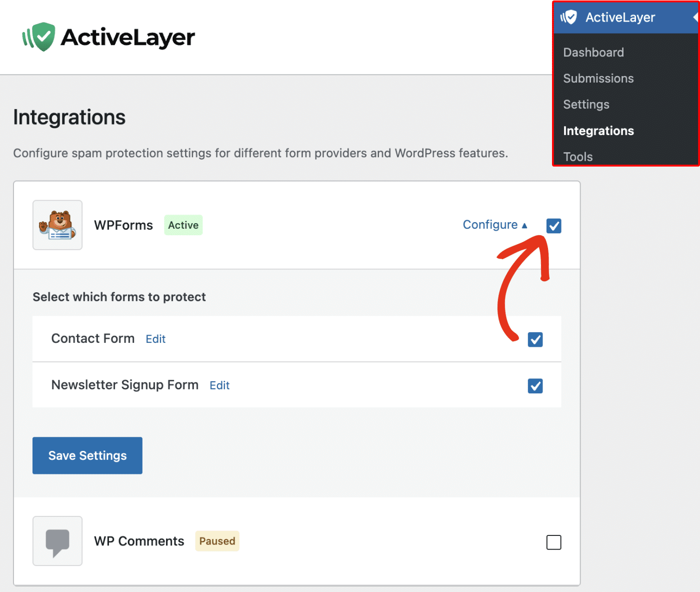Click the ActiveLayer wordmark in header
Screen dimensions: 700x592
128,38
